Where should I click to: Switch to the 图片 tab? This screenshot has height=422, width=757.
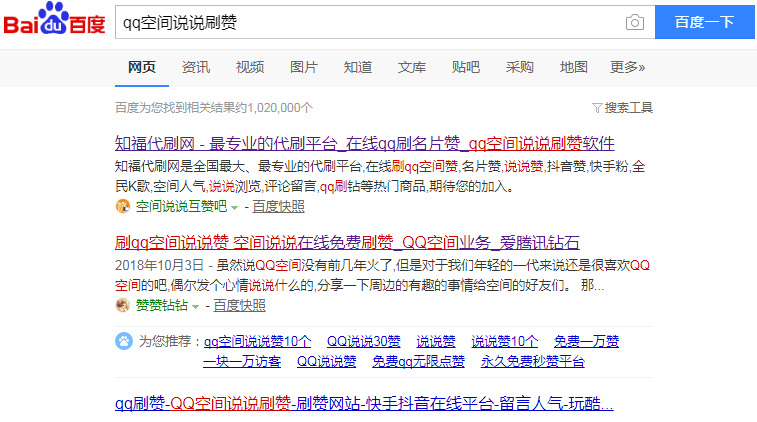pos(303,67)
